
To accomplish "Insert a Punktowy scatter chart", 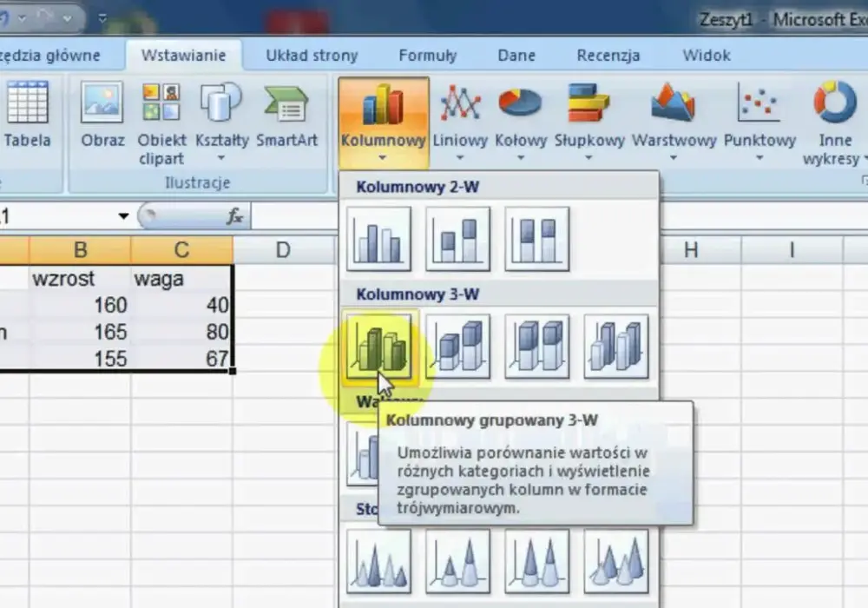I will (x=759, y=122).
